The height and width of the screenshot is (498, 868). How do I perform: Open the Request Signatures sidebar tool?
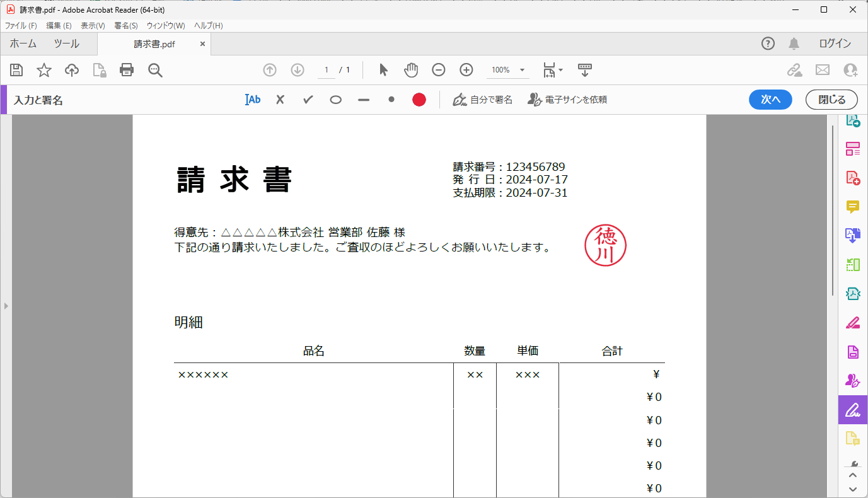click(x=853, y=381)
